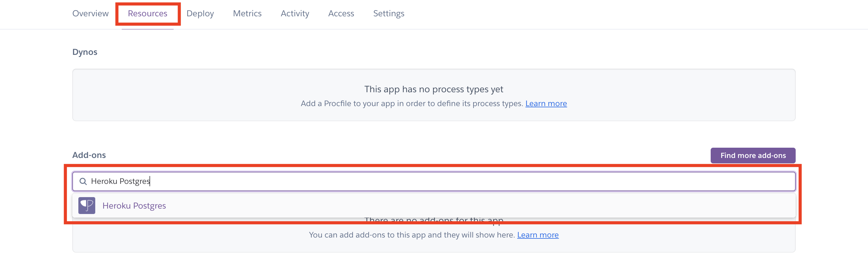Screen dimensions: 868x258
Task: Choose the Heroku Postgres suggestion text
Action: [x=134, y=206]
